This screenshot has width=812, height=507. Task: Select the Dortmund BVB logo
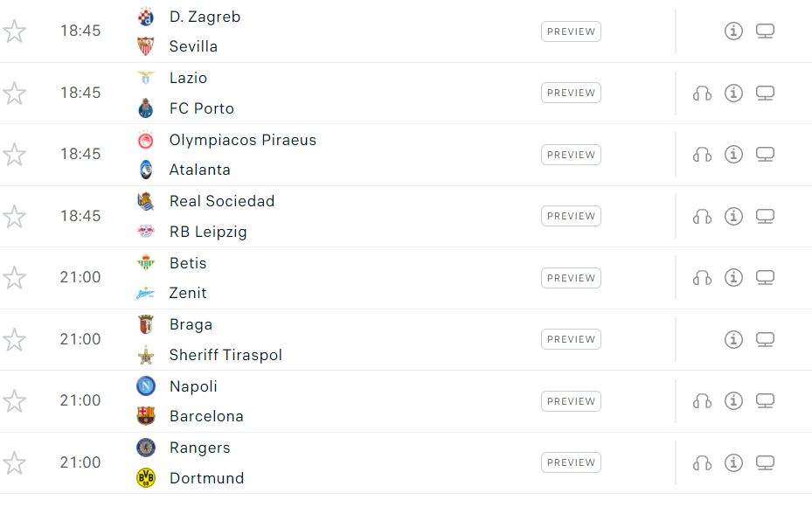pyautogui.click(x=145, y=477)
